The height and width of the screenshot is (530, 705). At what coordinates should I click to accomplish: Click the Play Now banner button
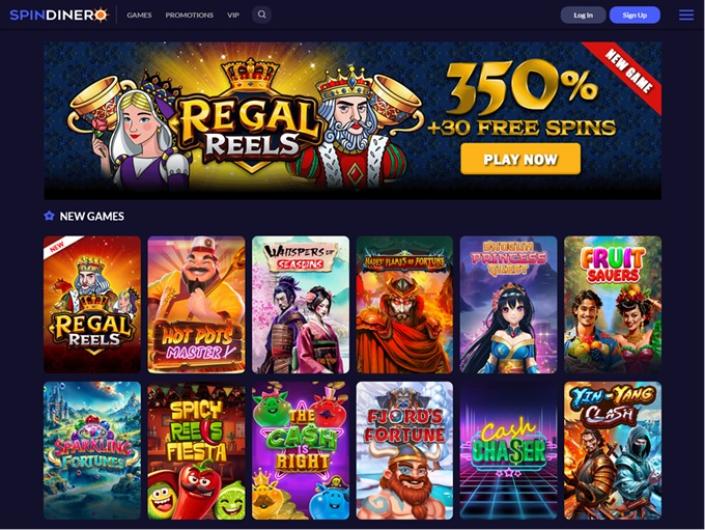click(x=520, y=159)
